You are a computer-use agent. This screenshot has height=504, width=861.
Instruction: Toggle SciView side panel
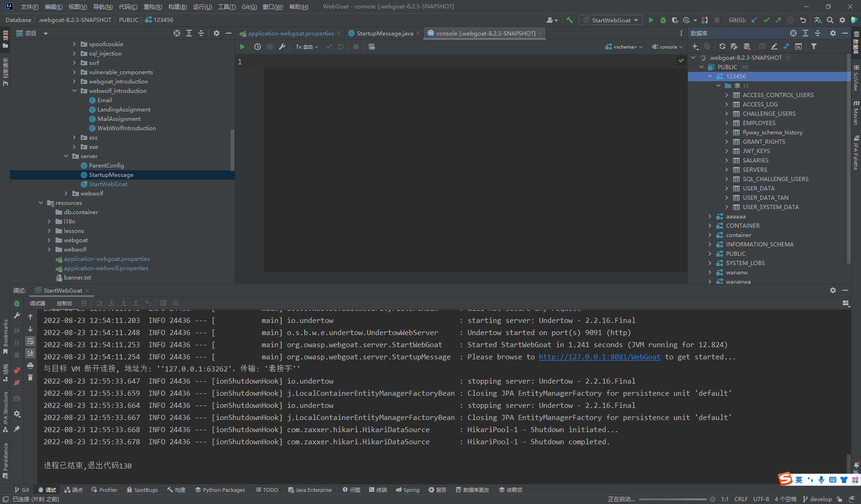click(x=856, y=78)
